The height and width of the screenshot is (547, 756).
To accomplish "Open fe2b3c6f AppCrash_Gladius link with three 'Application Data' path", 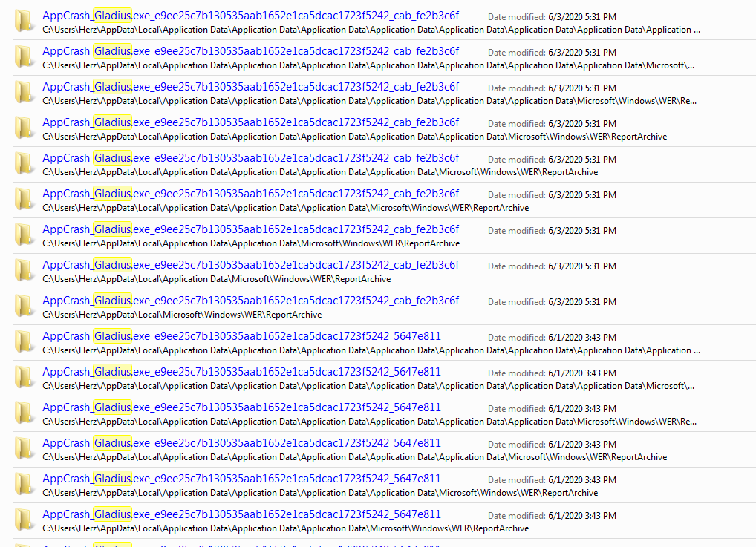I will coord(251,194).
